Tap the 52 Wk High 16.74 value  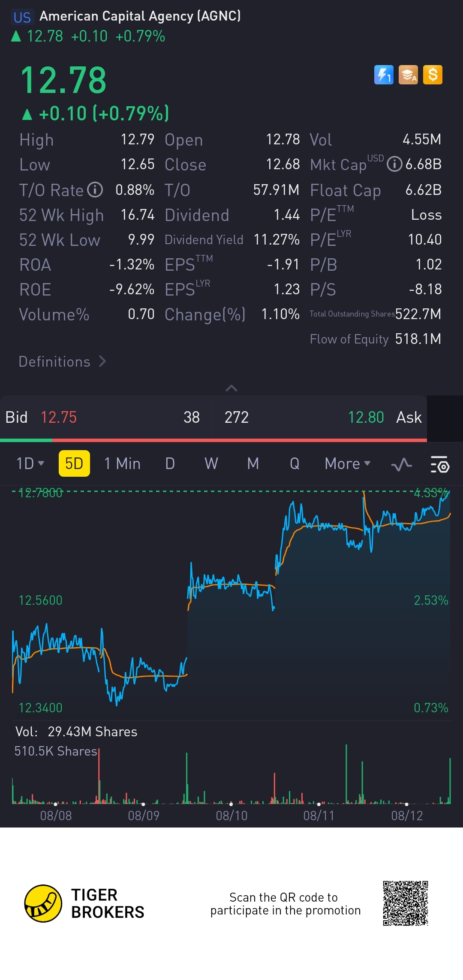[x=138, y=215]
